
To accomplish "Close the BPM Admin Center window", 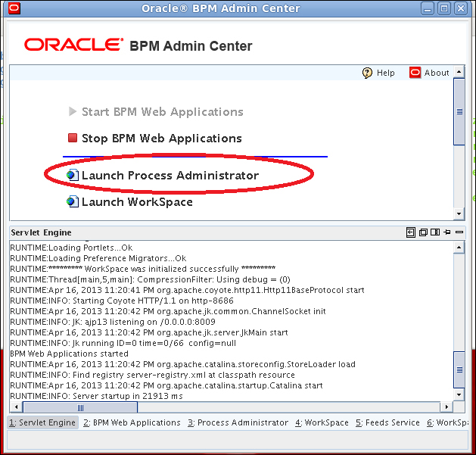I will 461,8.
